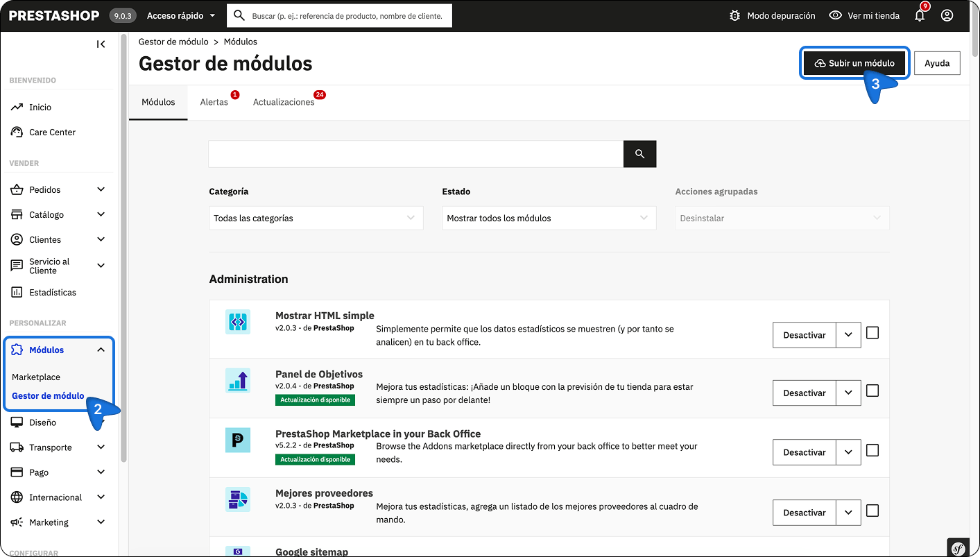Click the Inicio trending icon

click(x=17, y=107)
